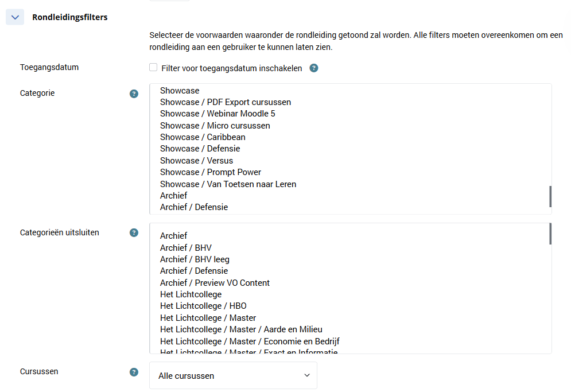
Task: Click help icon beside Cursussen label
Action: (x=134, y=372)
